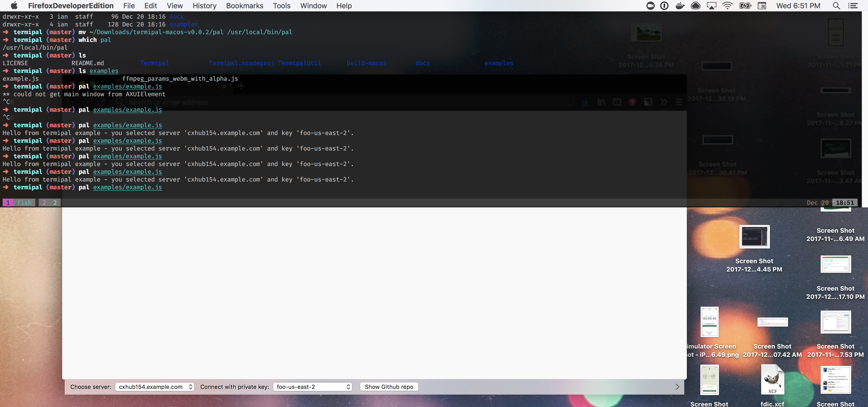Click Show Github repo button
Screen dimensions: 868x407
(389, 387)
